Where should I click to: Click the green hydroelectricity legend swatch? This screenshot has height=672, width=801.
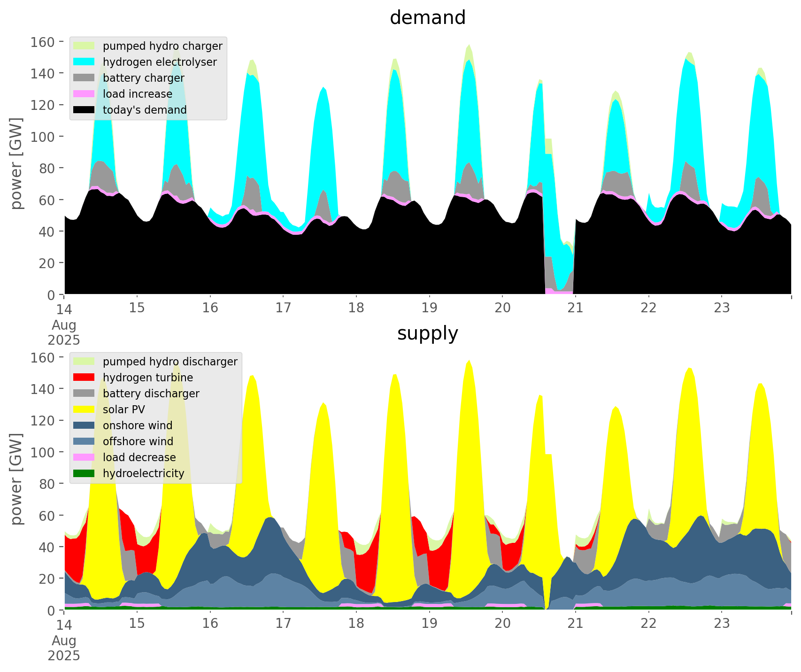pyautogui.click(x=85, y=473)
